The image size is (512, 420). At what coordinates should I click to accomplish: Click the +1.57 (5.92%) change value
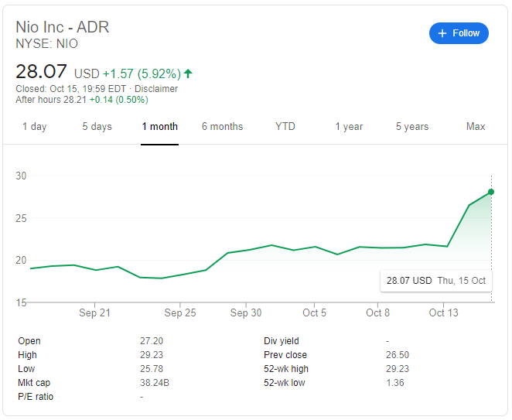(142, 73)
